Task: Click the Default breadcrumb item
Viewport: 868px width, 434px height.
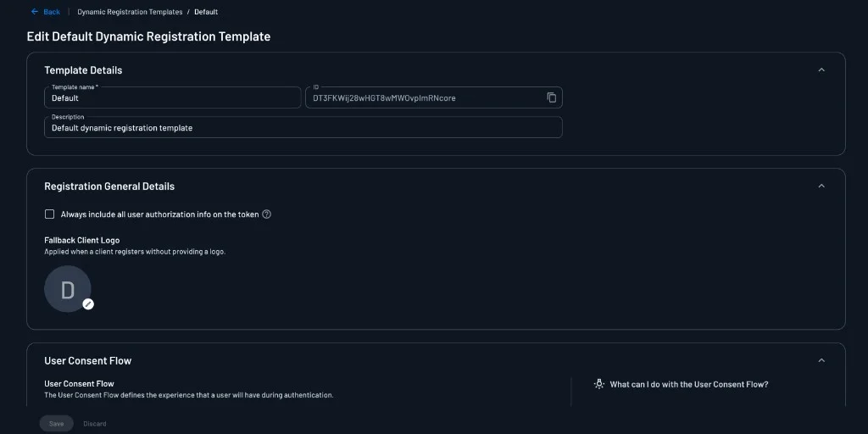Action: [x=206, y=12]
